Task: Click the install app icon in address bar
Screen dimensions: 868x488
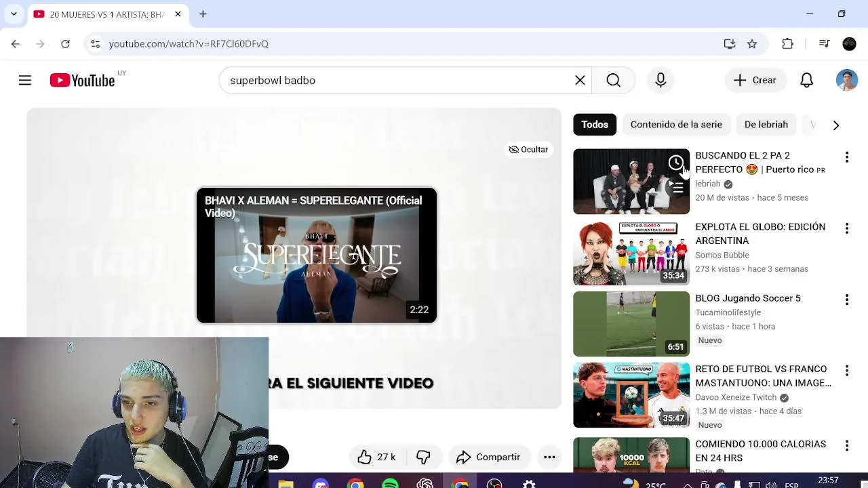Action: tap(730, 44)
